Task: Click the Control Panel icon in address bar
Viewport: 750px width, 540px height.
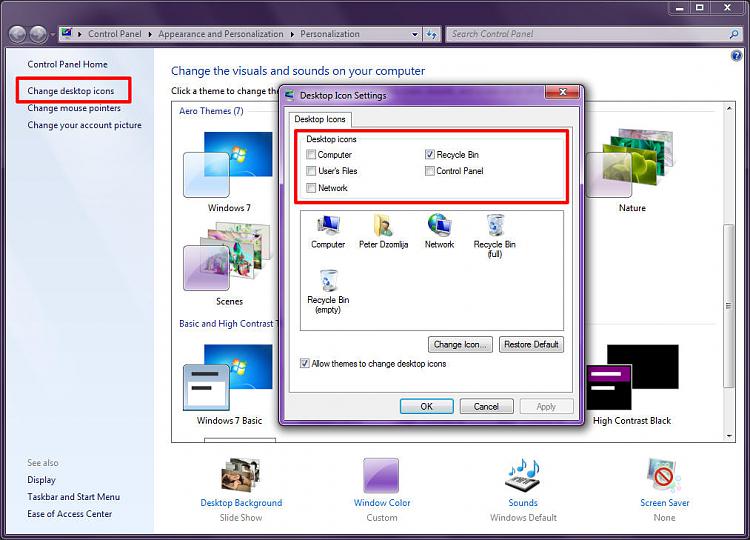Action: point(66,33)
